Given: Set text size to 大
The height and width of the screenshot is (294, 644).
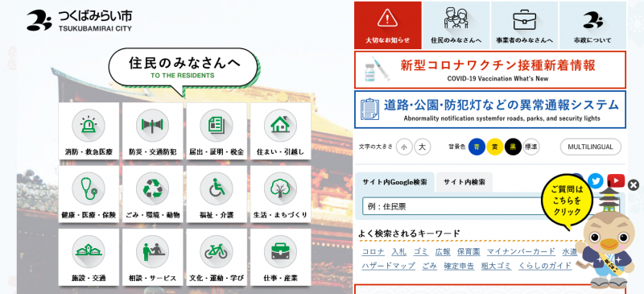Looking at the screenshot, I should pos(422,147).
